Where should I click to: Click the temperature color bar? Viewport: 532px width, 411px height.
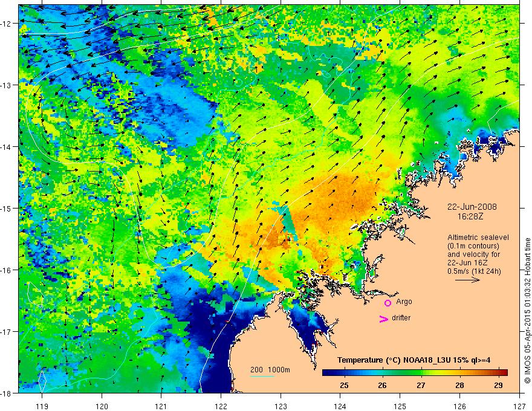coord(415,372)
